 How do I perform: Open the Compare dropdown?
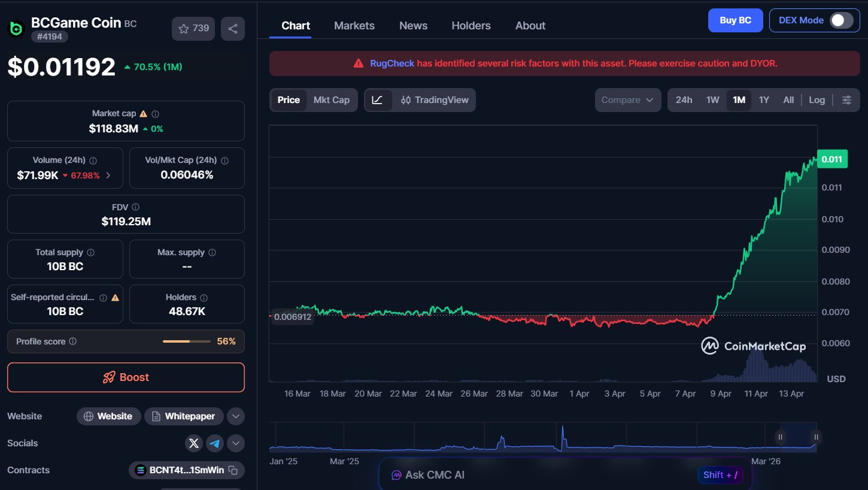pos(627,100)
